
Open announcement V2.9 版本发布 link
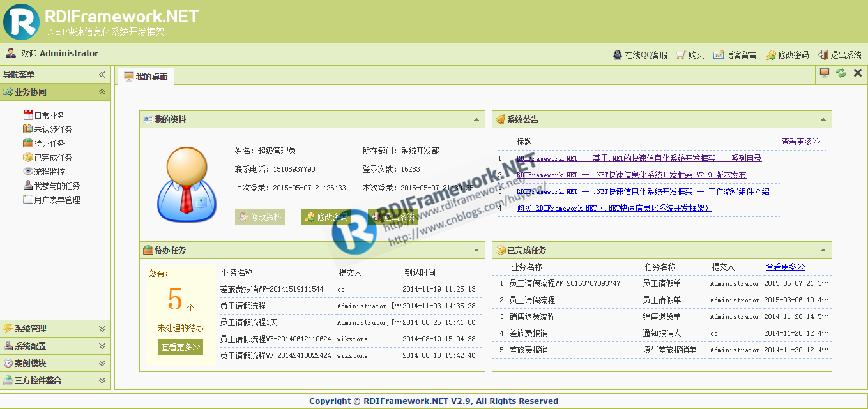631,175
